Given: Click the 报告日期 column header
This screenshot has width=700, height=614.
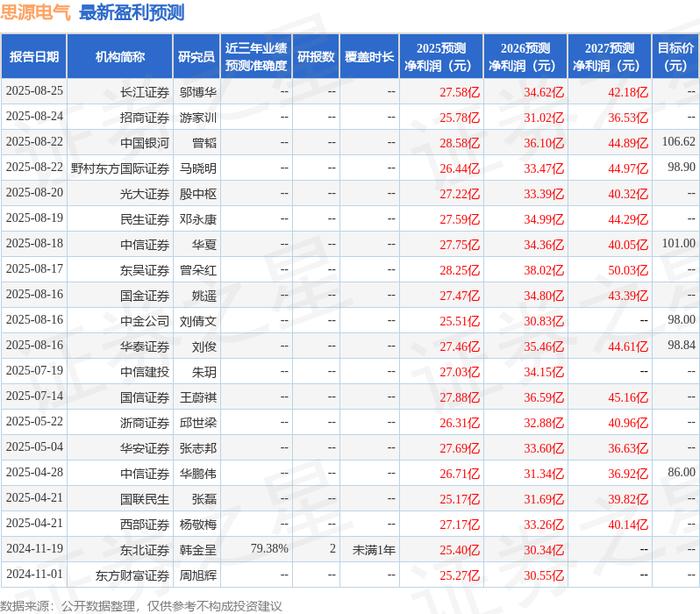Looking at the screenshot, I should point(34,57).
